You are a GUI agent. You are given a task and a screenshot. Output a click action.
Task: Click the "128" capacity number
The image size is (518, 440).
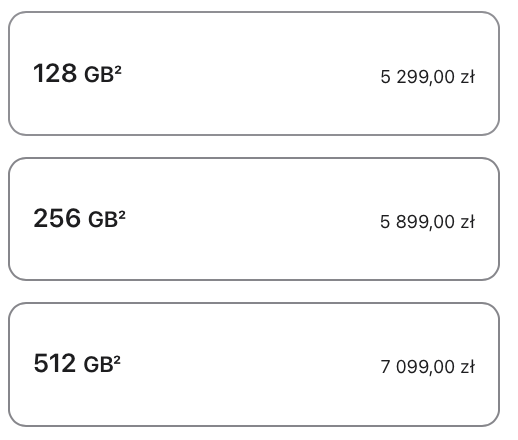55,73
